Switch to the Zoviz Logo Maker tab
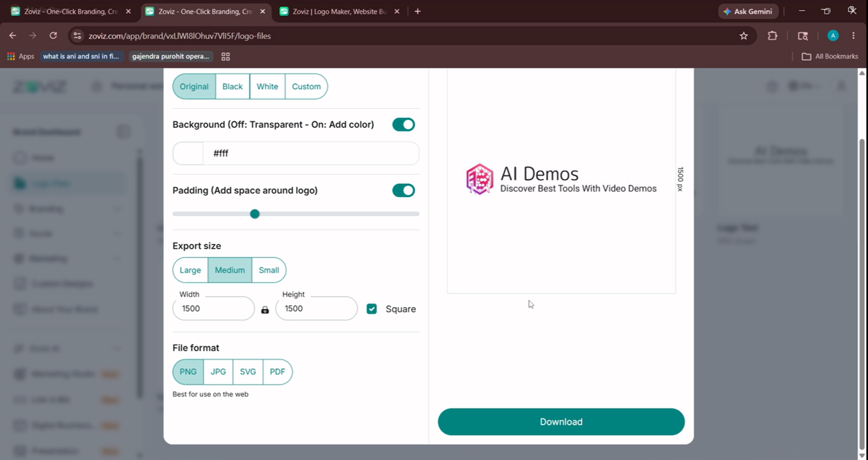The width and height of the screenshot is (868, 460). coord(339,11)
